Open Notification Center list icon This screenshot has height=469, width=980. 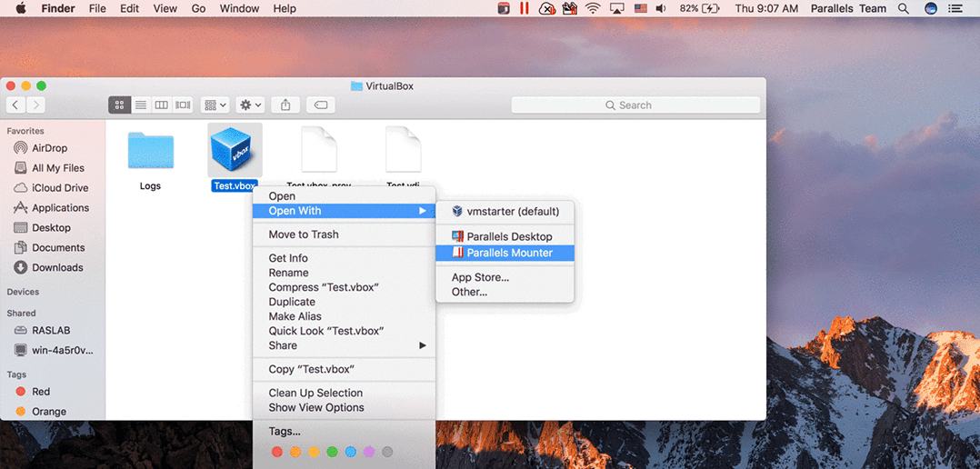pyautogui.click(x=955, y=8)
